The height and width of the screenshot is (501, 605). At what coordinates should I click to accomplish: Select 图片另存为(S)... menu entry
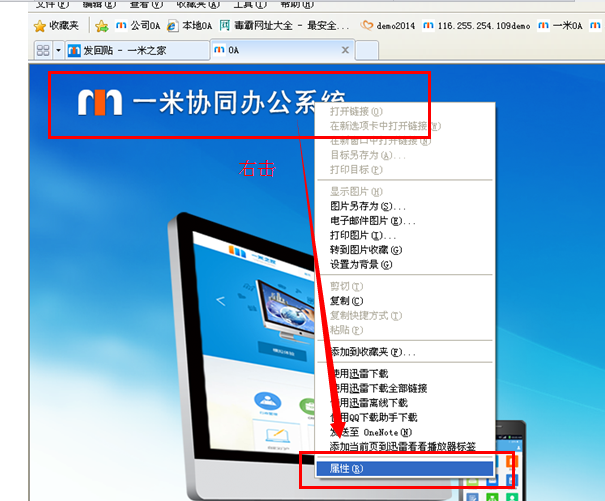(x=405, y=206)
